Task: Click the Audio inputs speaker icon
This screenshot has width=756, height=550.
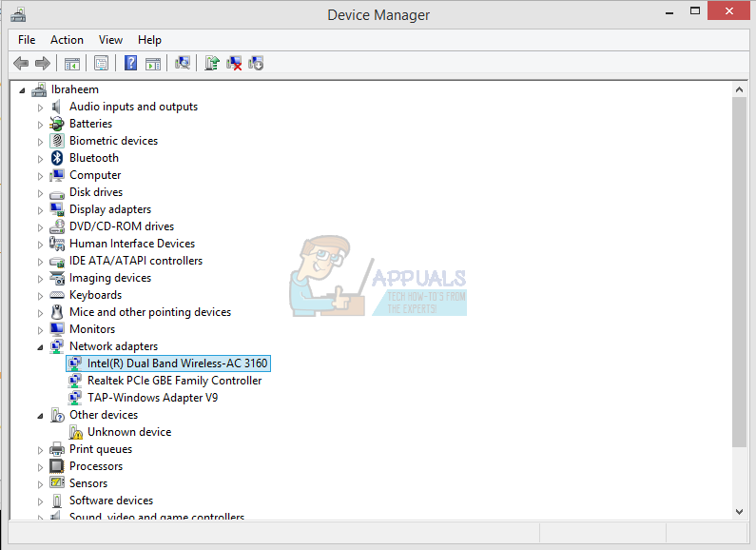Action: (x=57, y=107)
